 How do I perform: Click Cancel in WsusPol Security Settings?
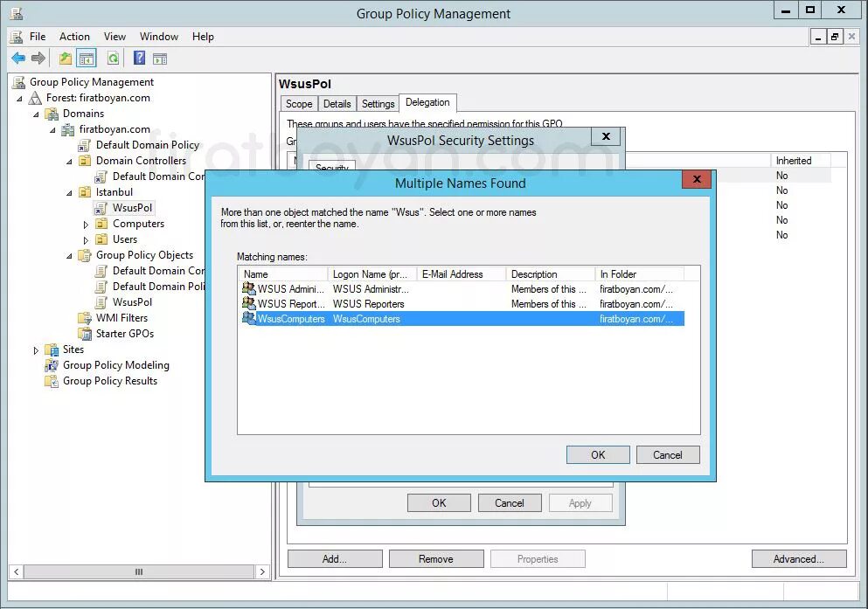point(510,502)
